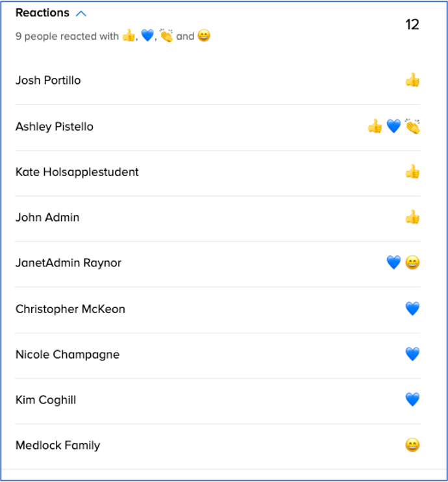The width and height of the screenshot is (448, 482).
Task: Click Nicole Champagne's blue heart reaction
Action: (x=412, y=355)
